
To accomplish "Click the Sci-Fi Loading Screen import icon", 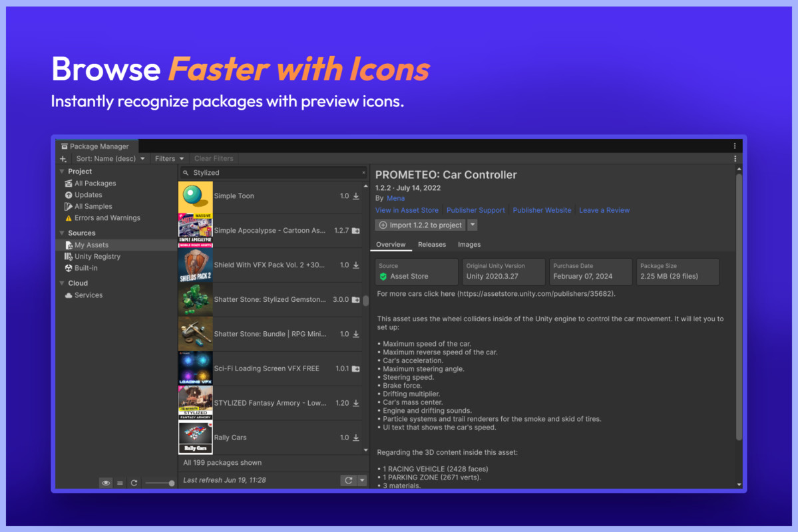I will pyautogui.click(x=356, y=368).
